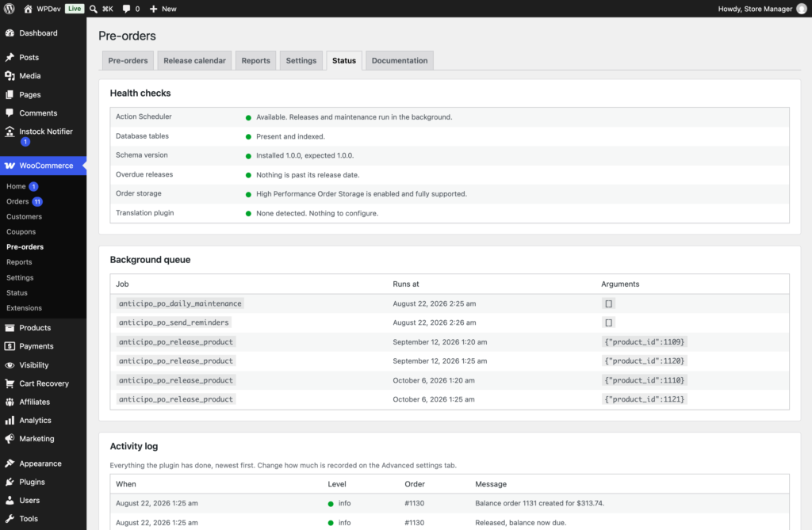Open WooCommerce Reports submenu item
812x530 pixels.
pyautogui.click(x=19, y=262)
